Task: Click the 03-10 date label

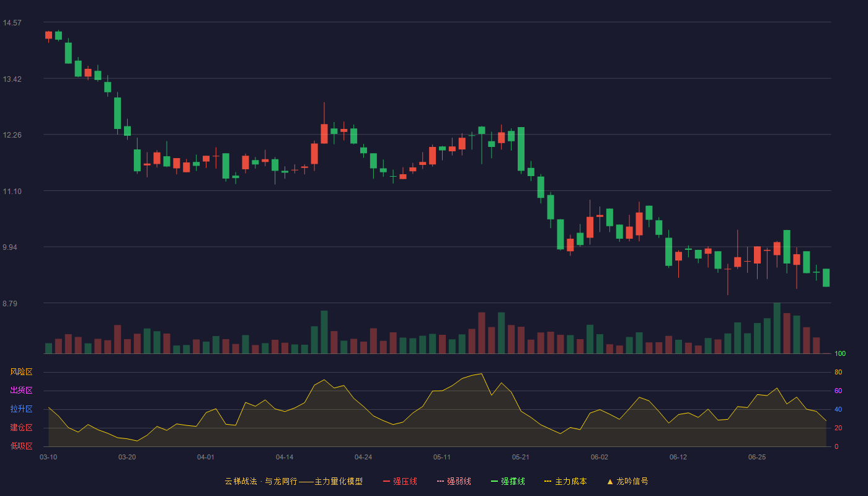Action: [48, 457]
